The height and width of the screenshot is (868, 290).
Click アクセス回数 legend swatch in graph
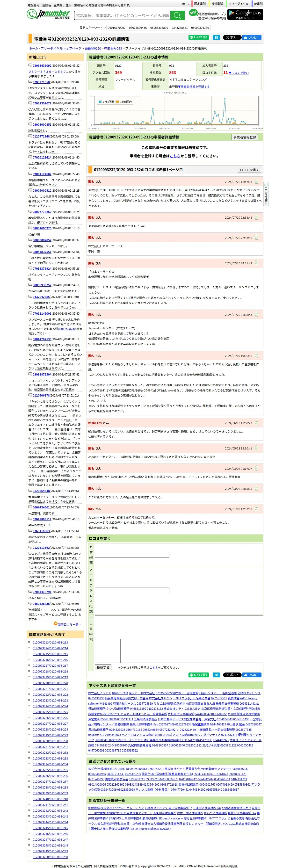100,102
